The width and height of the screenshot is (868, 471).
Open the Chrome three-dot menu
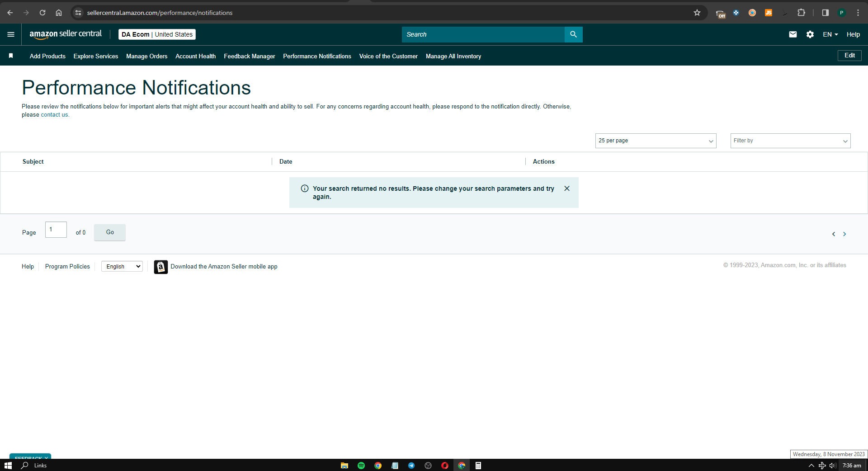point(858,13)
